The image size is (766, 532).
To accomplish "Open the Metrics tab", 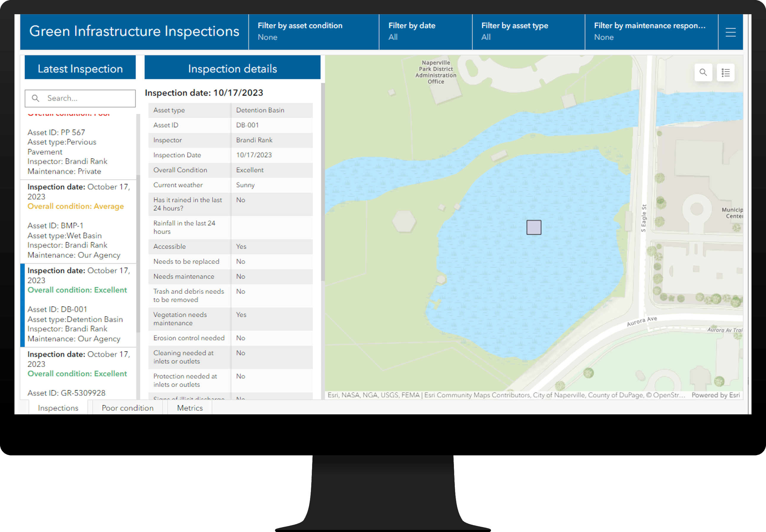I will [x=190, y=408].
